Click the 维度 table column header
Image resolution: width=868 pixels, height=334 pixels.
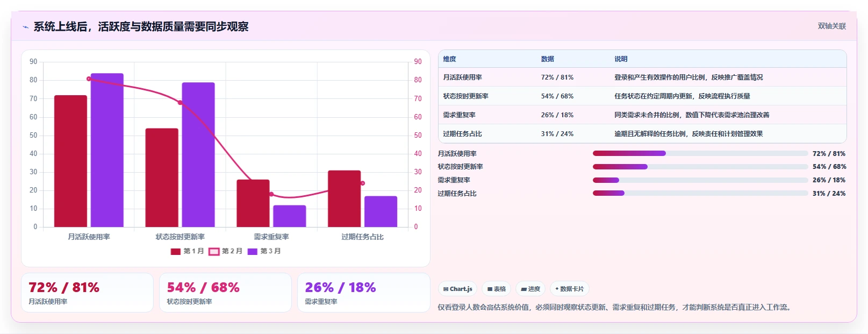(449, 59)
